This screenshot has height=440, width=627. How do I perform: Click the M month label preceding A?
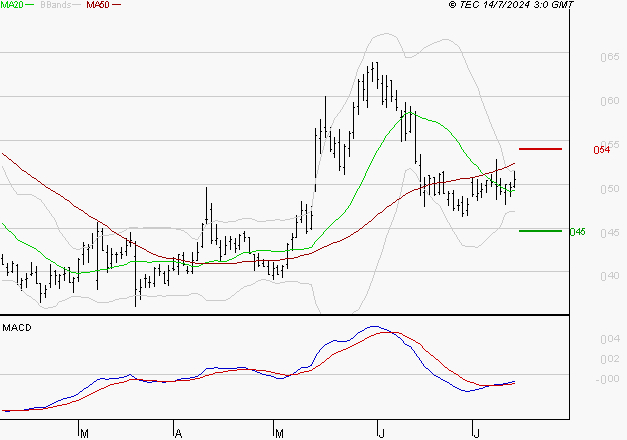(84, 434)
